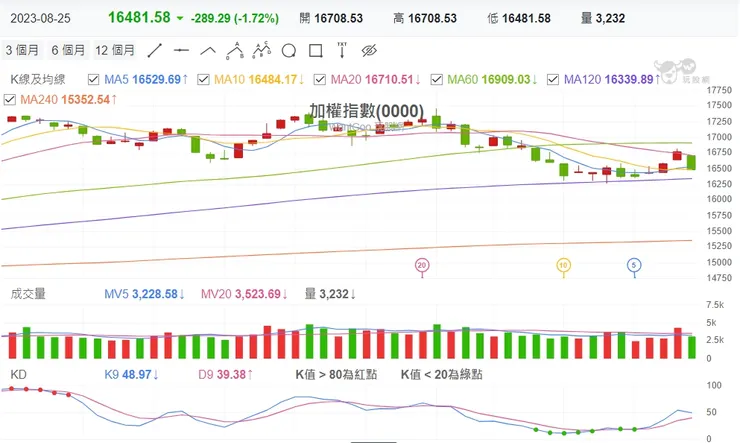Uncheck the MA10 moving average checkbox
The image size is (740, 443).
(x=203, y=79)
